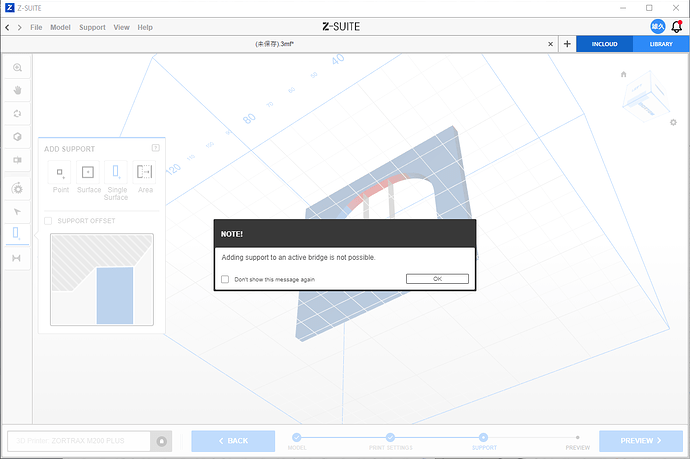The image size is (690, 459).
Task: Select the zoom tool in left toolbar
Action: click(17, 67)
